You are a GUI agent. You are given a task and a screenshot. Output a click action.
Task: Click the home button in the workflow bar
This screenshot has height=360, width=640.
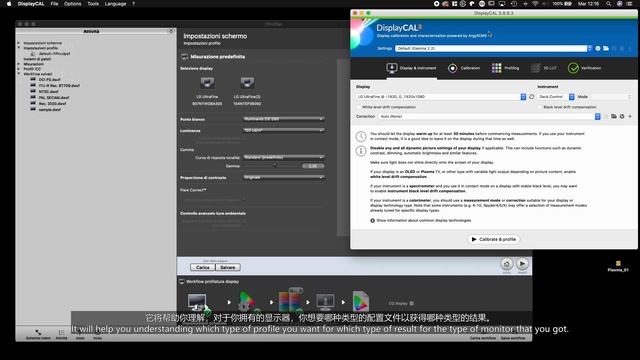(x=507, y=264)
